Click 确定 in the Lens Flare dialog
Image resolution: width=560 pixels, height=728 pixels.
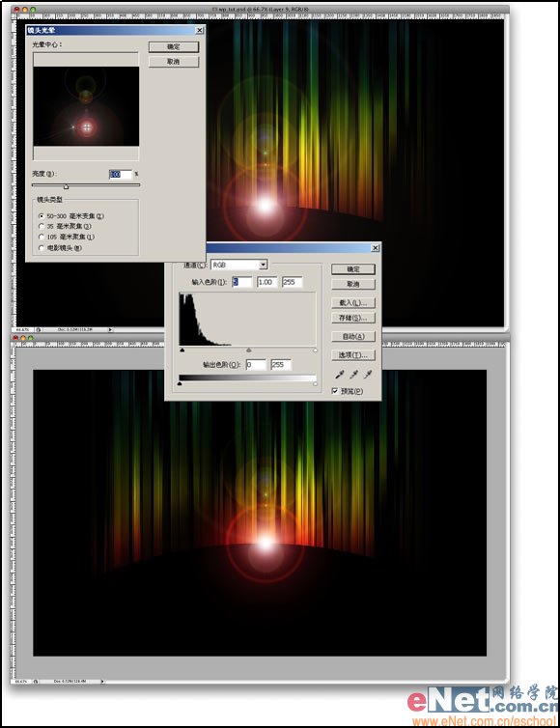(x=174, y=47)
